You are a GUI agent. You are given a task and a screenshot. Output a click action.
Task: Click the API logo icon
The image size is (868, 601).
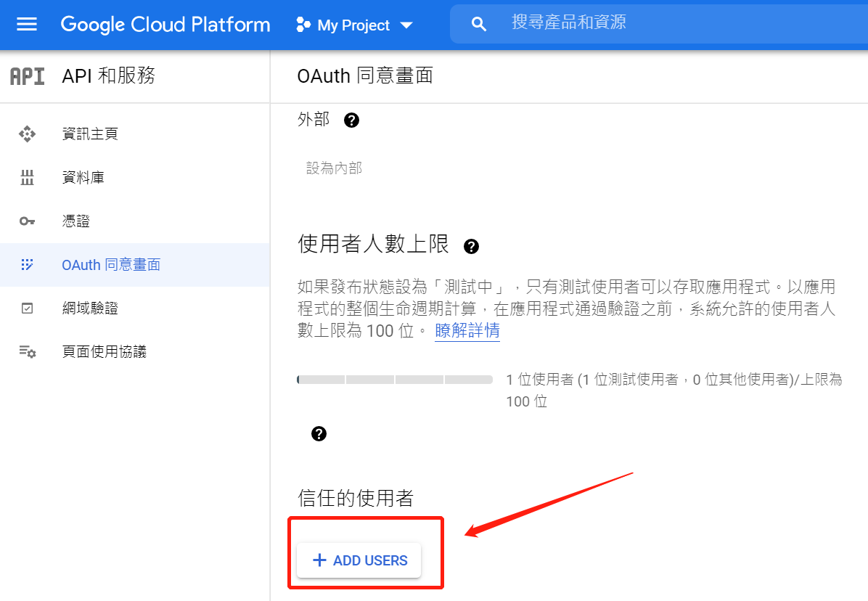[x=27, y=76]
